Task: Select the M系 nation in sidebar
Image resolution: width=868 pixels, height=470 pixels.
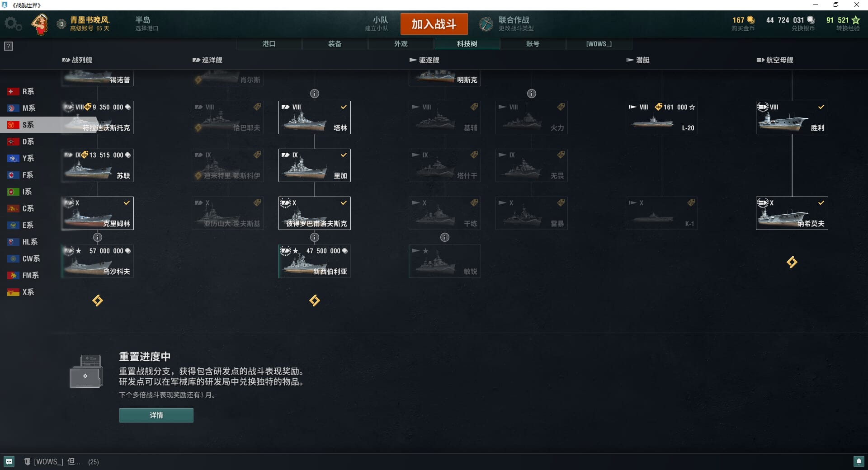Action: tap(28, 108)
